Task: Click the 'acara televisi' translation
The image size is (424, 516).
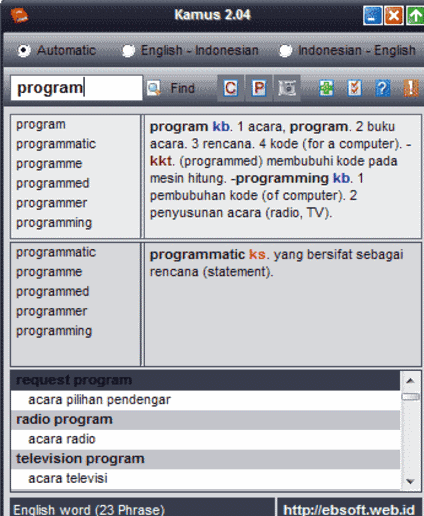Action: pos(68,478)
